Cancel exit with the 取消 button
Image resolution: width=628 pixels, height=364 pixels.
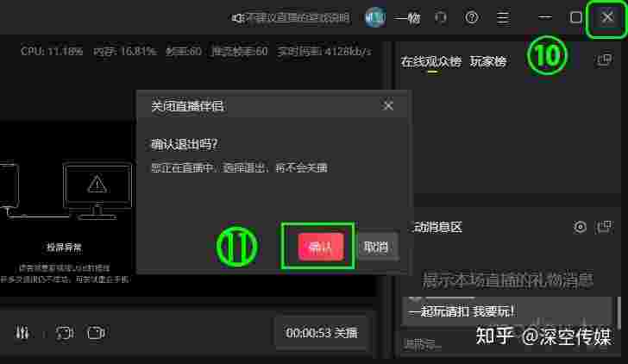(x=376, y=247)
